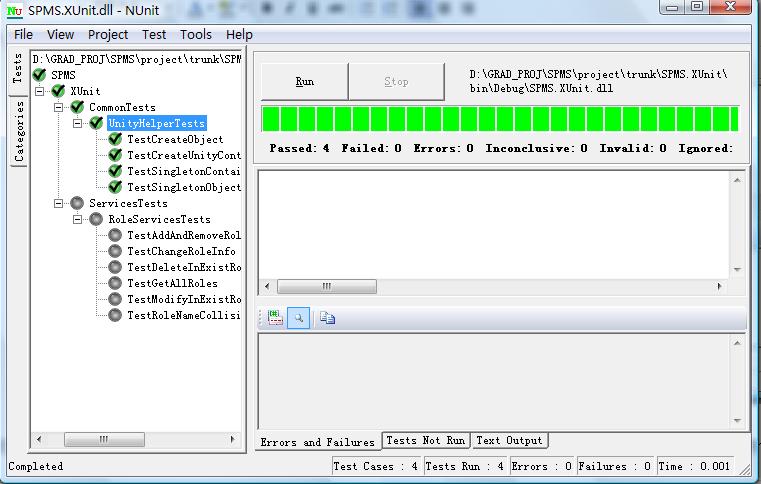Open the Tools menu
Viewport: 761px width, 484px height.
pos(196,34)
